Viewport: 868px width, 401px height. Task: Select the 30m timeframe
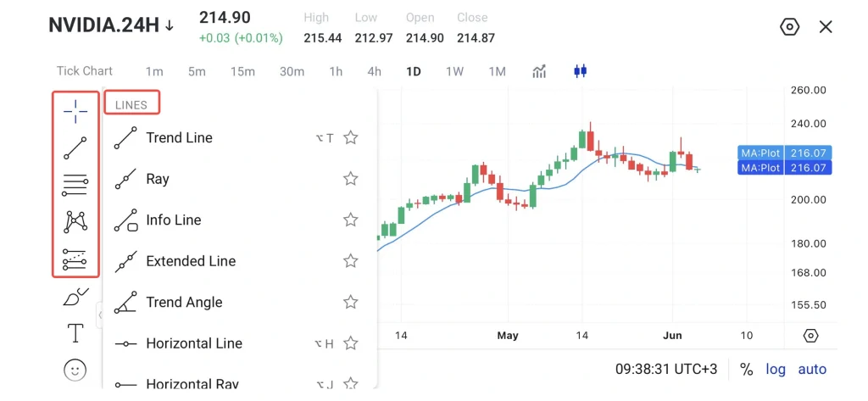click(x=292, y=71)
